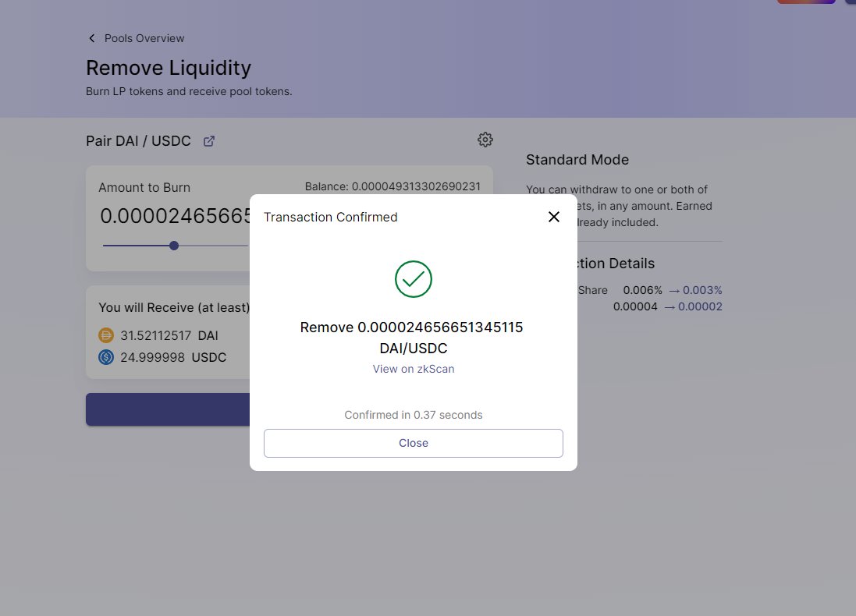This screenshot has width=856, height=616.
Task: Click the Remove Liquidity page title
Action: pyautogui.click(x=168, y=68)
